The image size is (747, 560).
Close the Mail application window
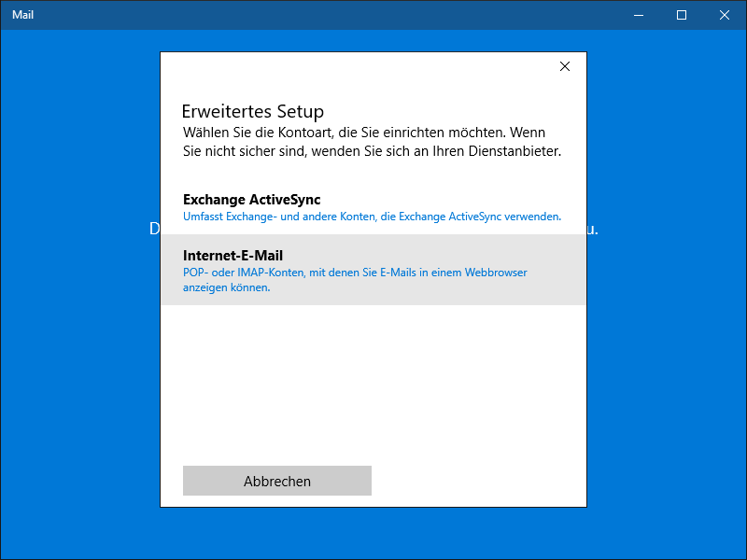tap(725, 15)
